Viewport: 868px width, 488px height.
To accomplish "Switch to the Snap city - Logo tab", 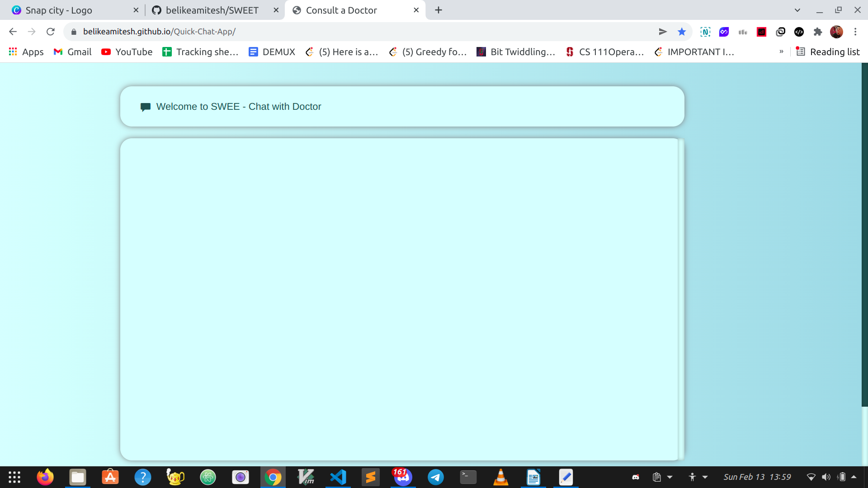I will [x=59, y=10].
